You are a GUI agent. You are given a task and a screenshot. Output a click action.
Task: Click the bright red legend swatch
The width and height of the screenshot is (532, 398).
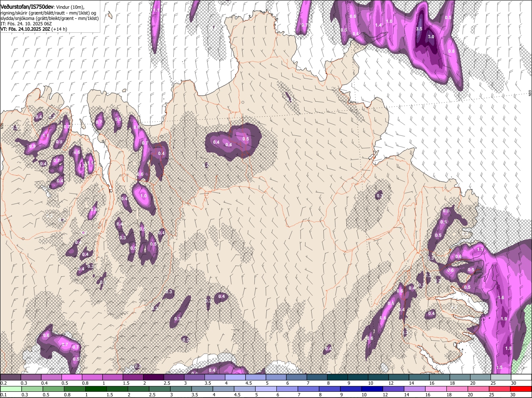coord(521,389)
